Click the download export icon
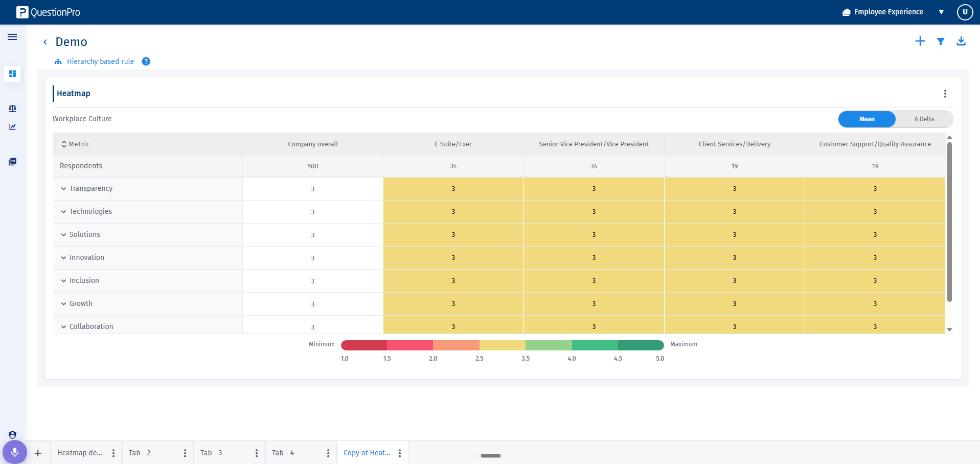The image size is (980, 464). pos(961,41)
